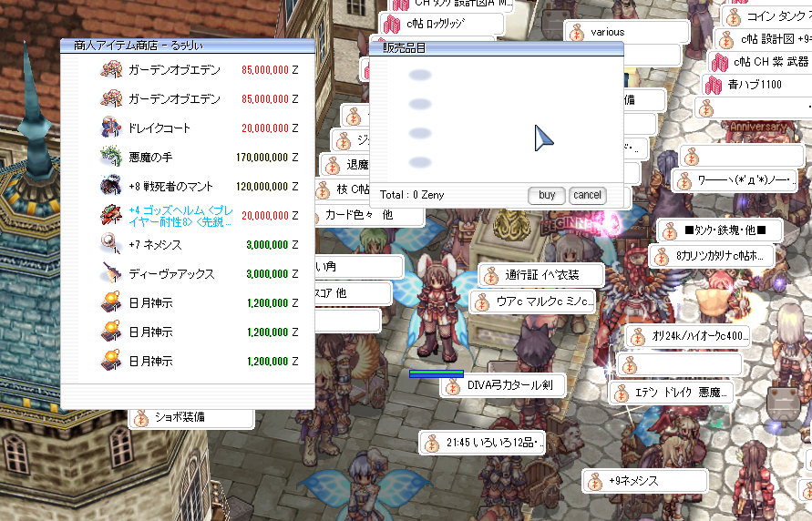Click the 販売品目 window title bar
This screenshot has width=812, height=521.
[x=497, y=47]
